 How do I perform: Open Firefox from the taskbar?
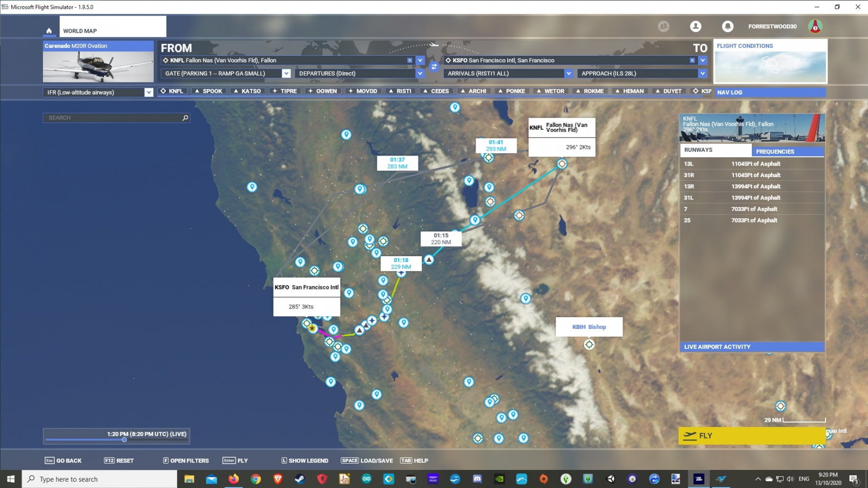pyautogui.click(x=233, y=479)
